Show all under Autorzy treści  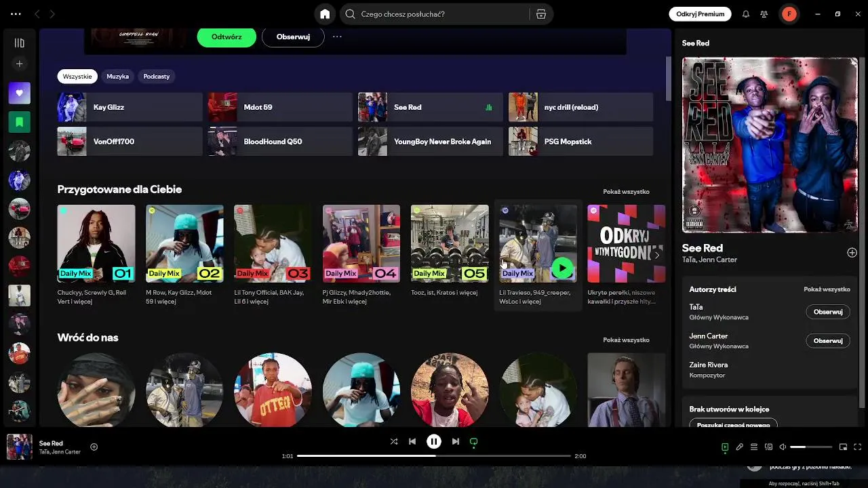pyautogui.click(x=827, y=289)
